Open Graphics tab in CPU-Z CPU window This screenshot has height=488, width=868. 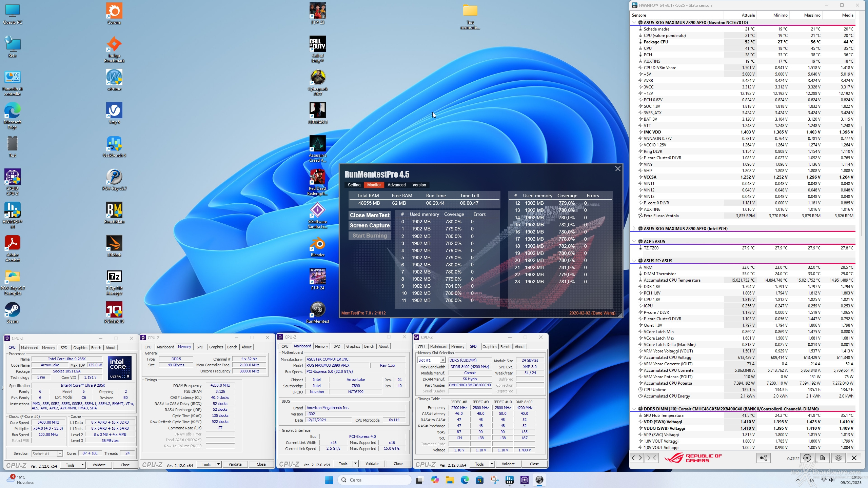pos(80,348)
